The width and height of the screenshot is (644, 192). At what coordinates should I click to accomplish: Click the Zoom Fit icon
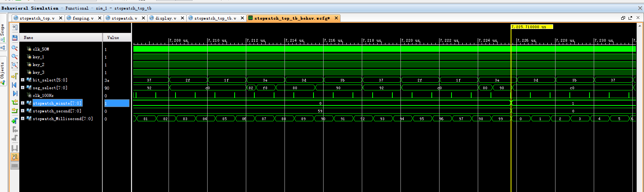15,65
